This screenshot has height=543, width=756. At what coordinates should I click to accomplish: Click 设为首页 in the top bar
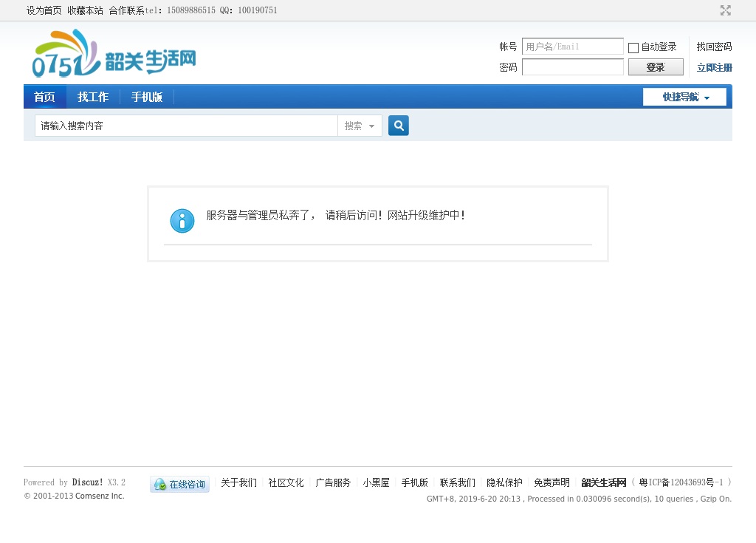coord(44,10)
